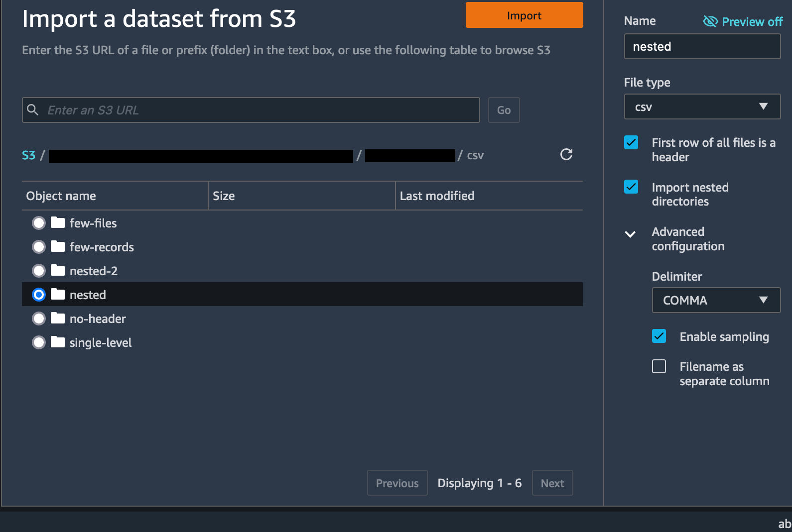Screen dimensions: 792x532
Task: Click the search magnifier icon in the URL box
Action: point(33,110)
